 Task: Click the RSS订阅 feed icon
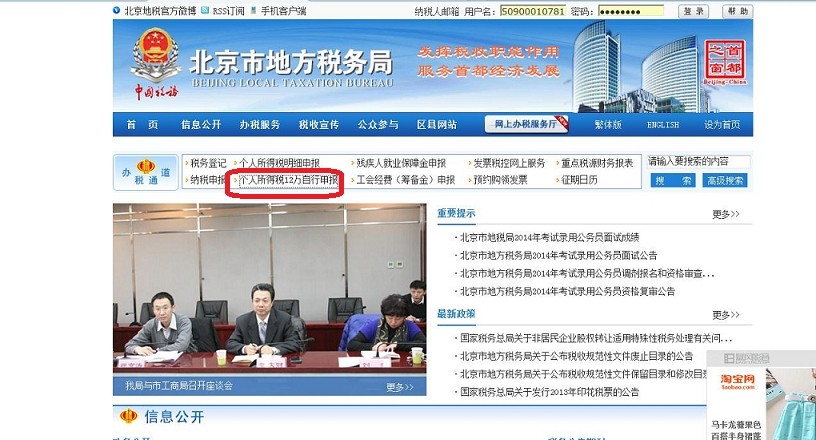point(205,11)
